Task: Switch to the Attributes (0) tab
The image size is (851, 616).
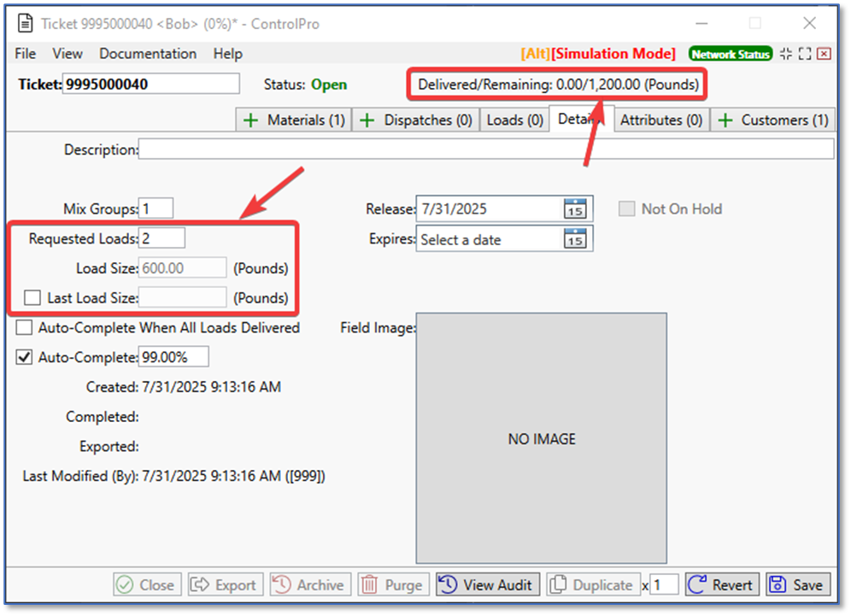Action: (x=660, y=120)
